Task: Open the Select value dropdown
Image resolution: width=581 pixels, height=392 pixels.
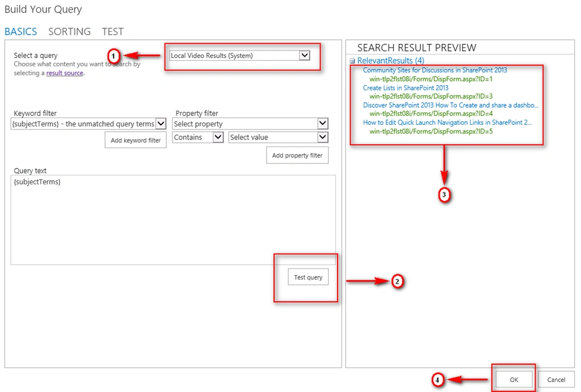Action: (x=278, y=137)
